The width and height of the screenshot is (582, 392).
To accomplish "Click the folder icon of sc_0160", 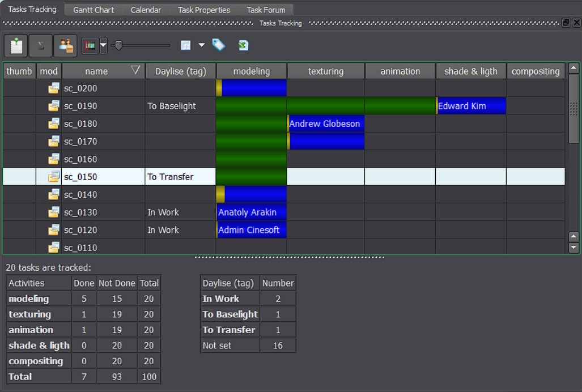I will point(53,159).
